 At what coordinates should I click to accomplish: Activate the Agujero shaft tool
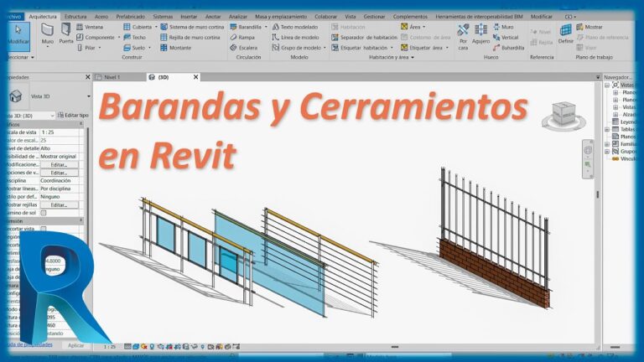click(481, 34)
